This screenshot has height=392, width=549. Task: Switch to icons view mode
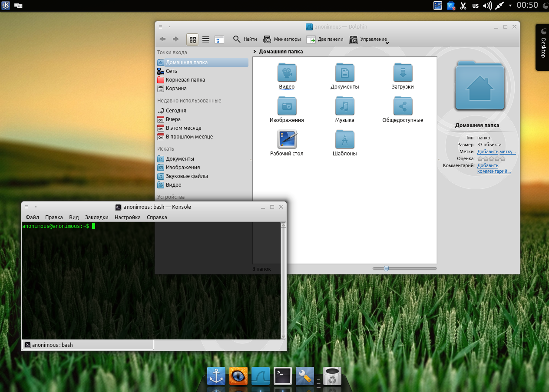(192, 39)
